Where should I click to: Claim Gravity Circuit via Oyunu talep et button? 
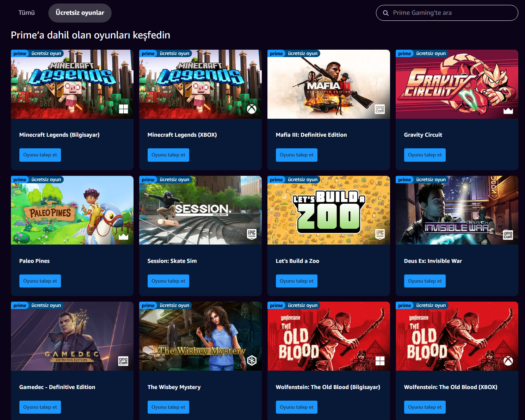425,155
